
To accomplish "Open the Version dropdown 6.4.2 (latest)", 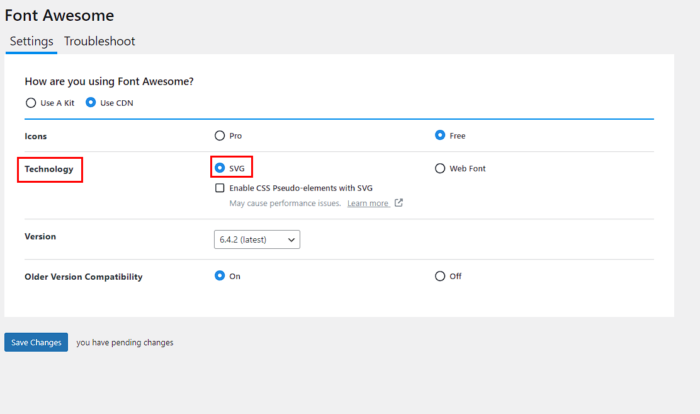I will pyautogui.click(x=257, y=240).
